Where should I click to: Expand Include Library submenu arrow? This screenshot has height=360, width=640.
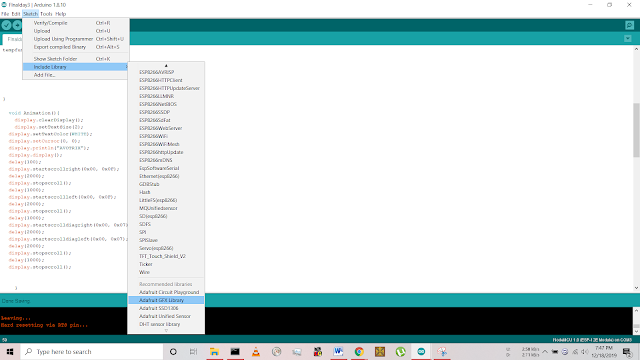coord(127,67)
